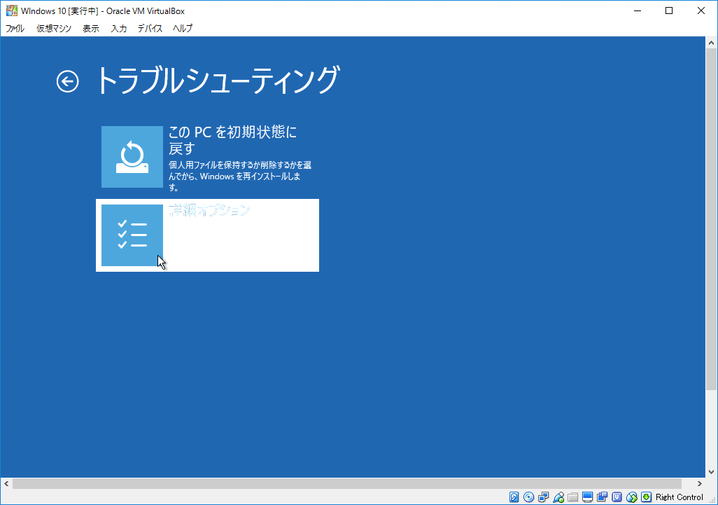Open the optical disc status icon
Image resolution: width=718 pixels, height=505 pixels.
(528, 497)
